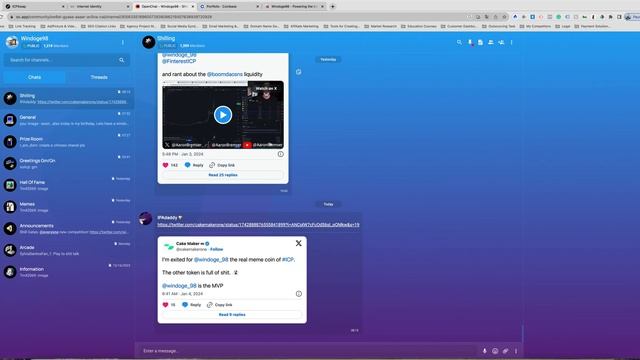Open the Announcements channel
Image resolution: width=640 pixels, height=360 pixels.
point(67,228)
